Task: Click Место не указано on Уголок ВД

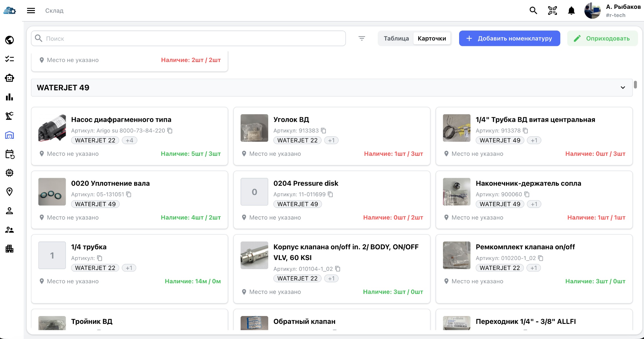Action: [x=275, y=154]
